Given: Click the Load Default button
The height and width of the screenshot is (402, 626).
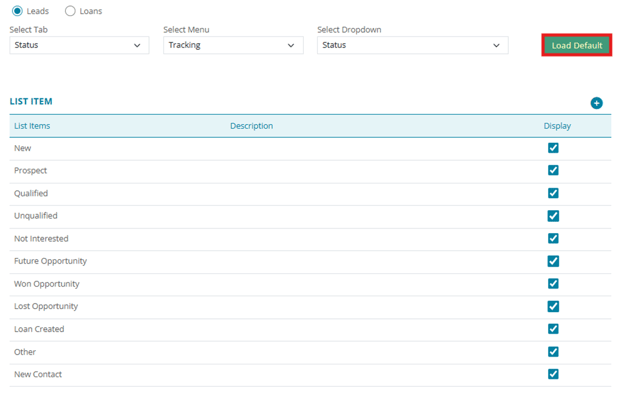Looking at the screenshot, I should tap(576, 45).
